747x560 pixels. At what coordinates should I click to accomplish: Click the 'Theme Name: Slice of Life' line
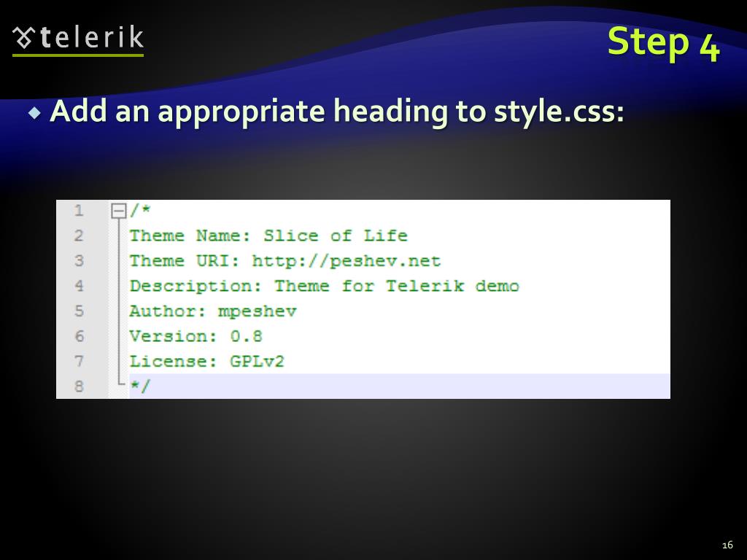point(268,236)
